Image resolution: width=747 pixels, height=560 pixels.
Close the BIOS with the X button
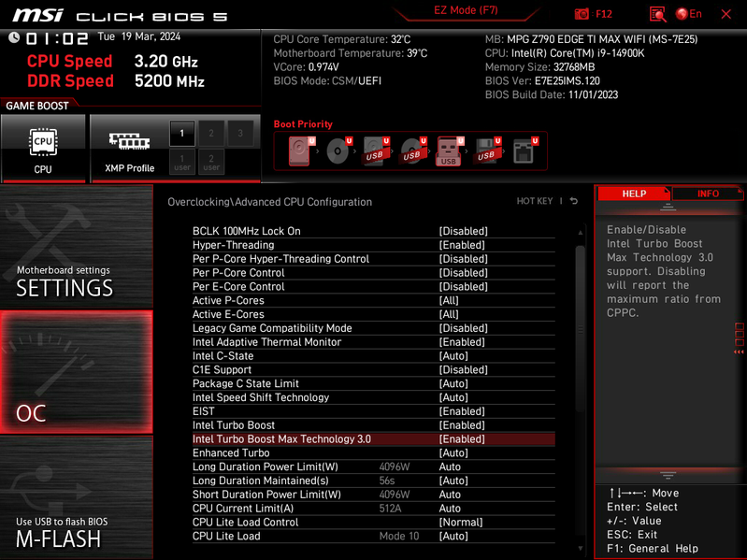coord(726,14)
